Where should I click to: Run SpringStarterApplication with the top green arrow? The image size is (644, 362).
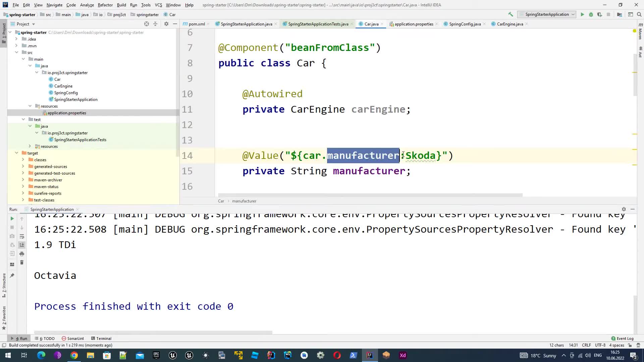(582, 14)
